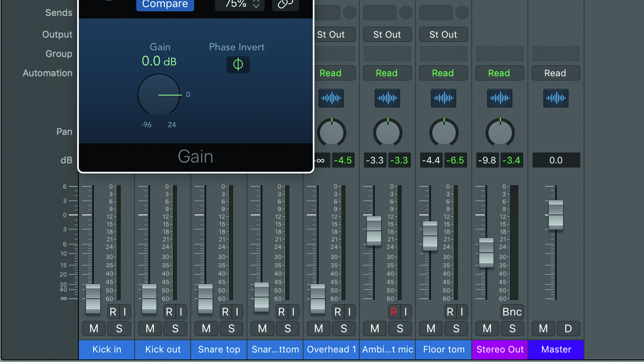This screenshot has height=362, width=644.
Task: Click the Overhead 1 pan knob
Action: pos(332,133)
